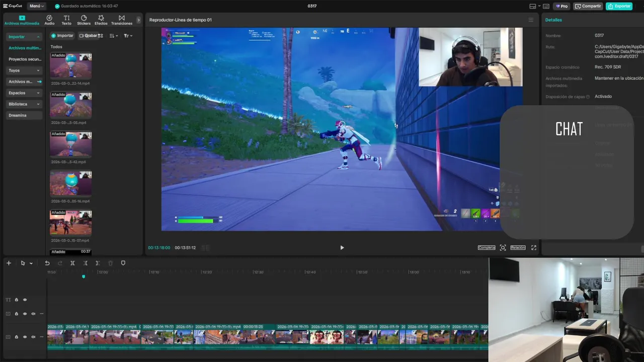Collapse the Importar sidebar section
This screenshot has height=362, width=644.
[x=24, y=37]
